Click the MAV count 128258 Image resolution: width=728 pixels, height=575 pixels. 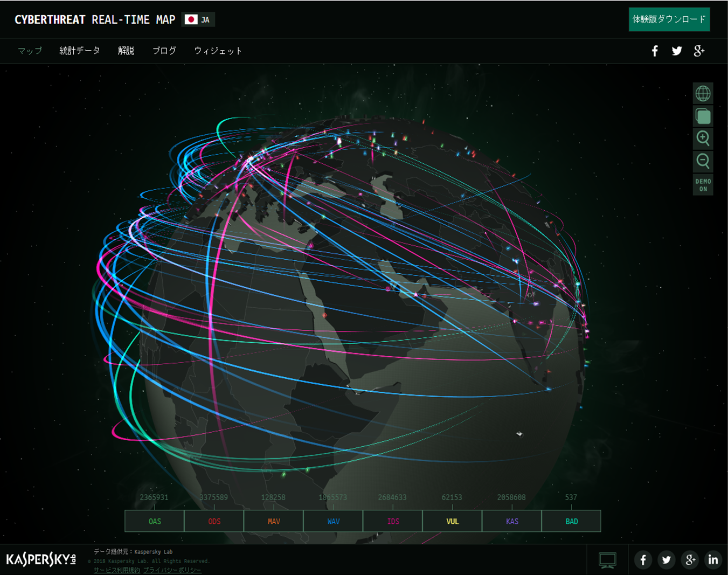pos(273,497)
